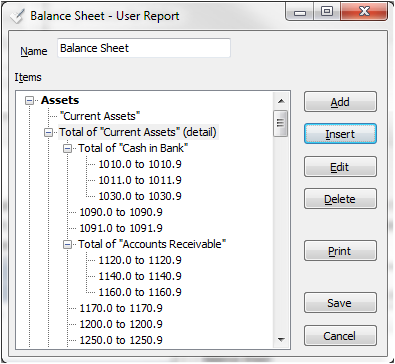Select range 1090.0 to 1090.9
This screenshot has width=395, height=364.
click(121, 212)
